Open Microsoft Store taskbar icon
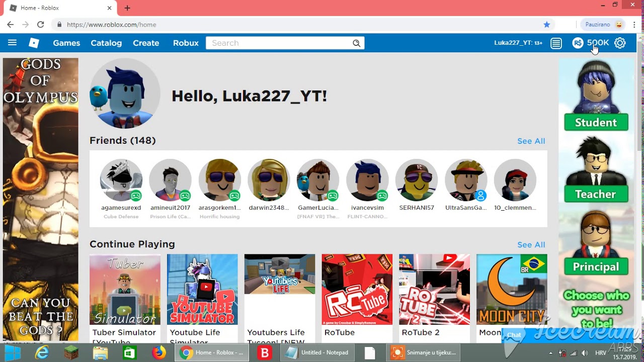The width and height of the screenshot is (644, 362). (129, 352)
